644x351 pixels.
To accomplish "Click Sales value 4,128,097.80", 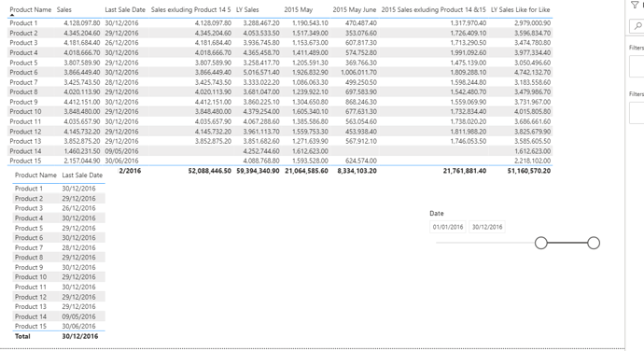I will pyautogui.click(x=82, y=23).
